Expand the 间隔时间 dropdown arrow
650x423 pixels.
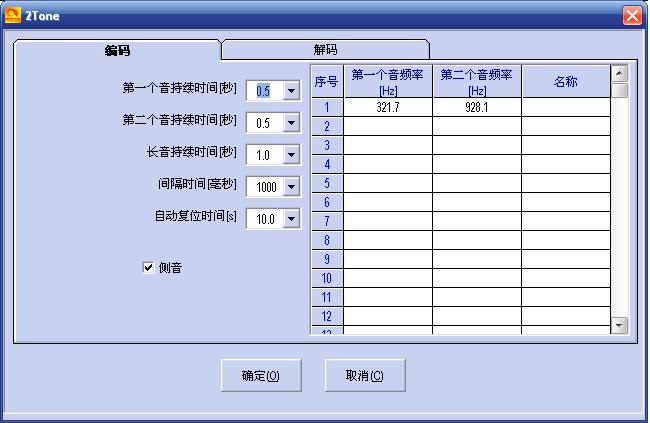click(x=291, y=187)
